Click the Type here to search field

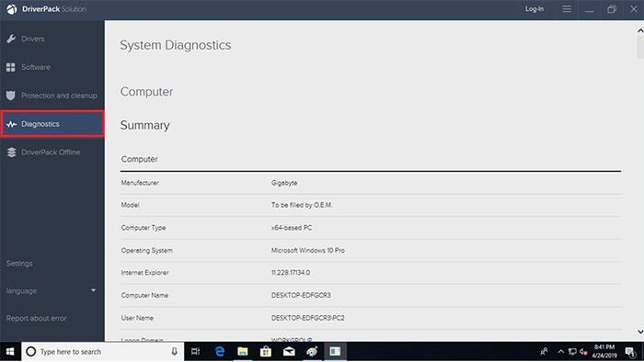click(x=103, y=351)
